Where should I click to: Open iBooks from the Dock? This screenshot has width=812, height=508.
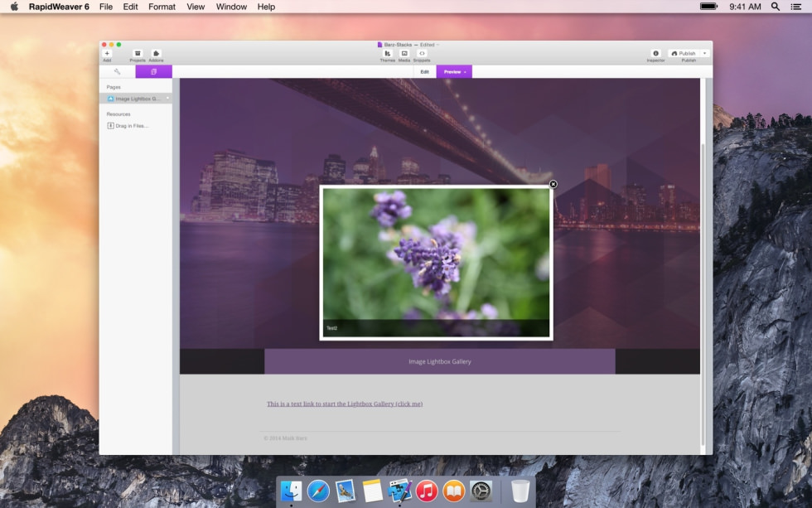point(454,491)
